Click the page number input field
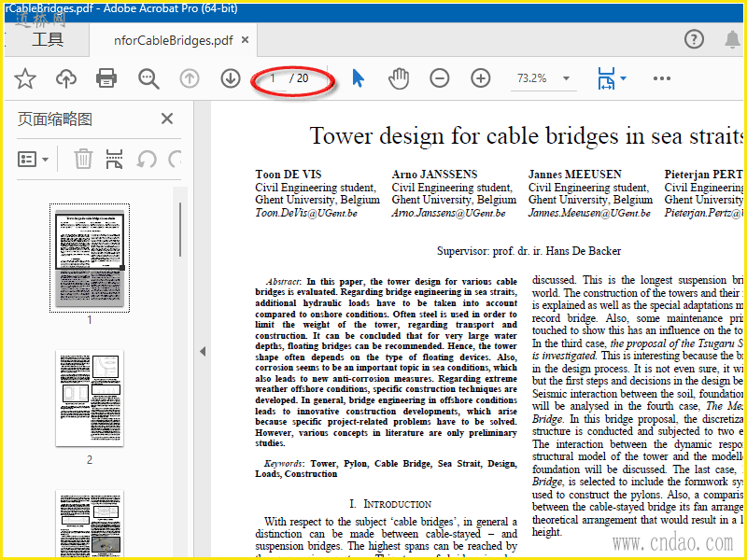Screen dimensions: 747x560 (274, 78)
